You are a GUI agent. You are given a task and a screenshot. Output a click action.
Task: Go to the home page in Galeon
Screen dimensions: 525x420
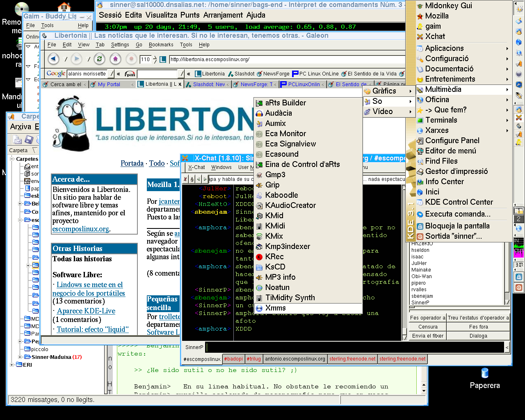115,59
